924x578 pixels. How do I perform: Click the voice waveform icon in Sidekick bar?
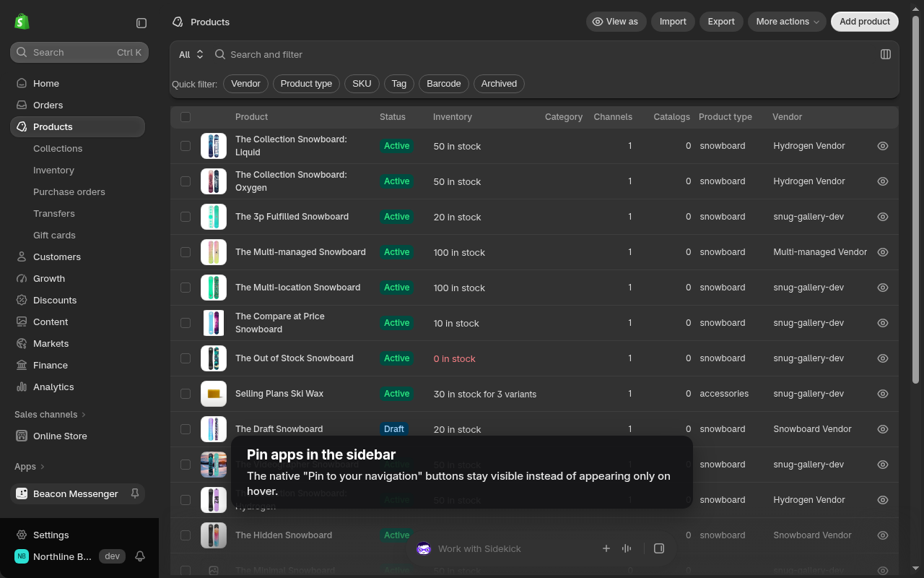coord(627,548)
